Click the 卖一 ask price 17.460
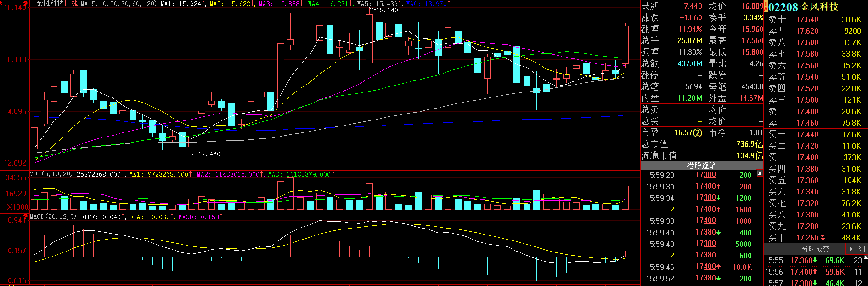Viewport: 868px width, 286px height. pos(807,123)
